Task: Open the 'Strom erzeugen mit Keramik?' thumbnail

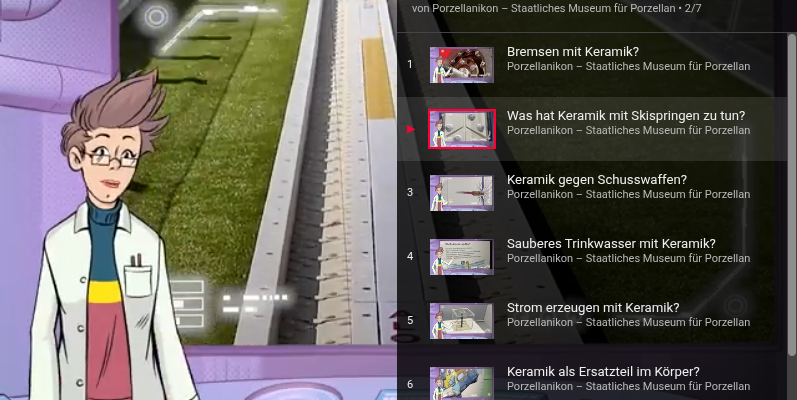Action: [462, 321]
